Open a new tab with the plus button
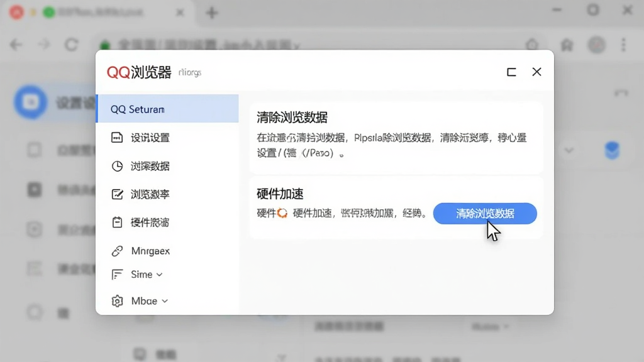Screen dimensions: 644x362 tap(212, 13)
